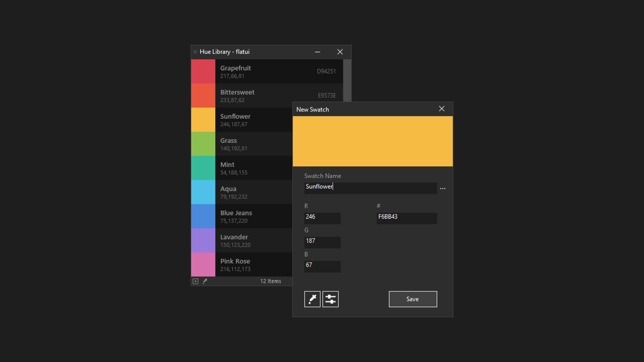Close the New Swatch dialog
The width and height of the screenshot is (644, 362).
442,109
